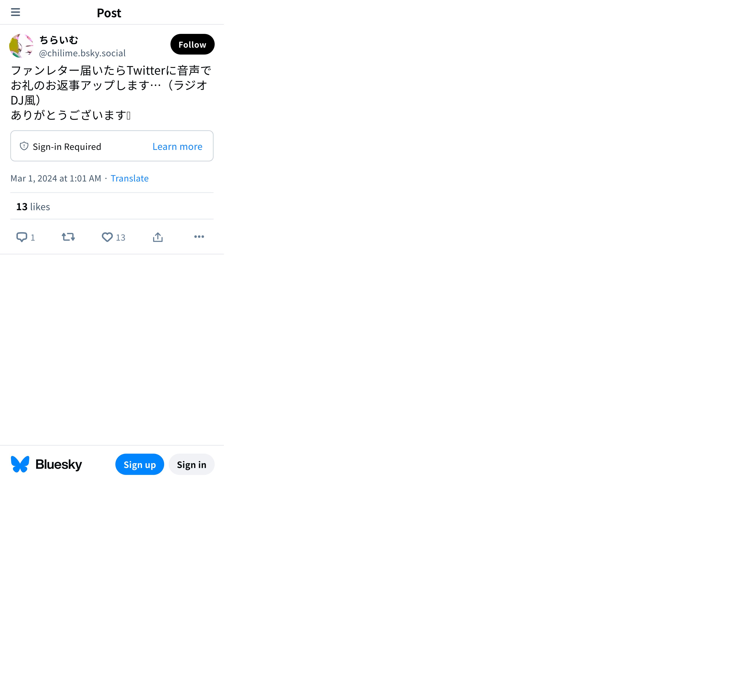The width and height of the screenshot is (737, 700).
Task: Click the reply speech bubble icon
Action: coord(22,237)
